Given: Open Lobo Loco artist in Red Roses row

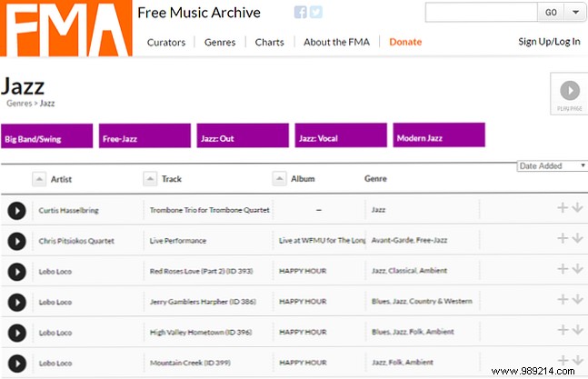Looking at the screenshot, I should (x=55, y=272).
